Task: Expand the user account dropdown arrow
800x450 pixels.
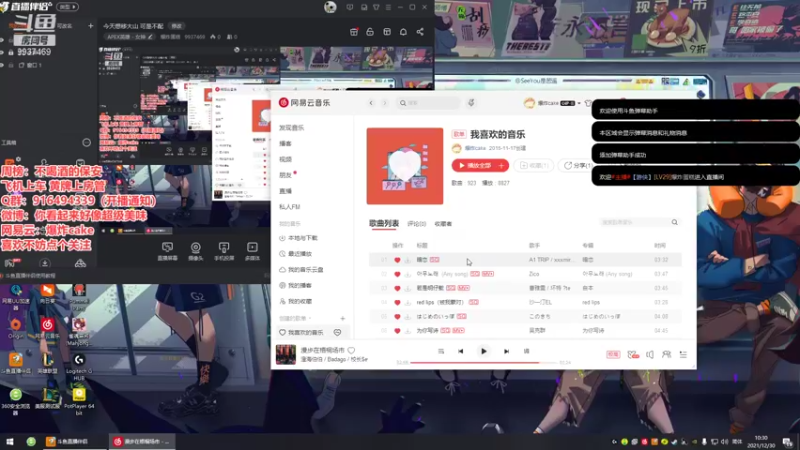Action: (579, 103)
